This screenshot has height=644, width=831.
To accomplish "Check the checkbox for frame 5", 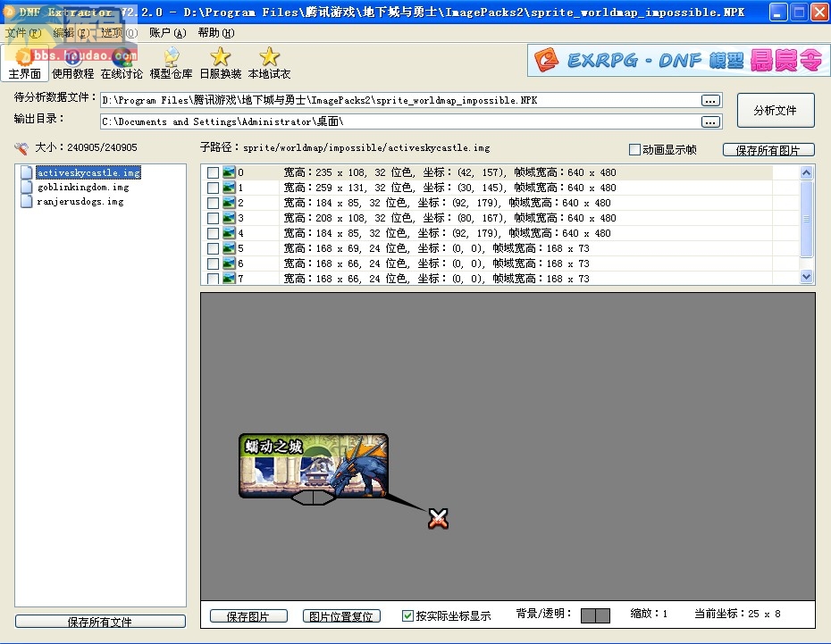I will pyautogui.click(x=213, y=248).
